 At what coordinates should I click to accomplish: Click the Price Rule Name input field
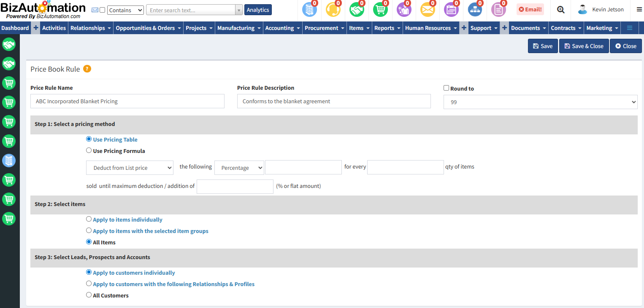(x=127, y=101)
